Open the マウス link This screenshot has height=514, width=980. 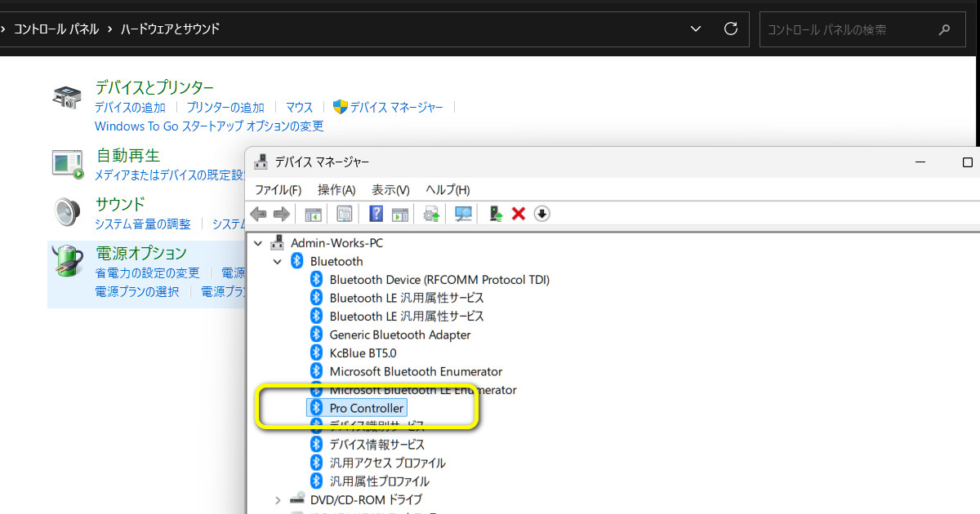299,107
